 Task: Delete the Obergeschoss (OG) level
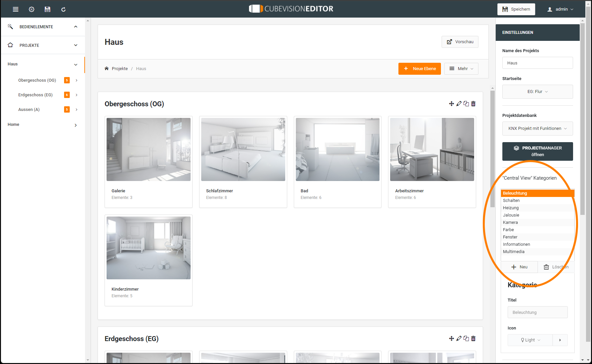473,104
